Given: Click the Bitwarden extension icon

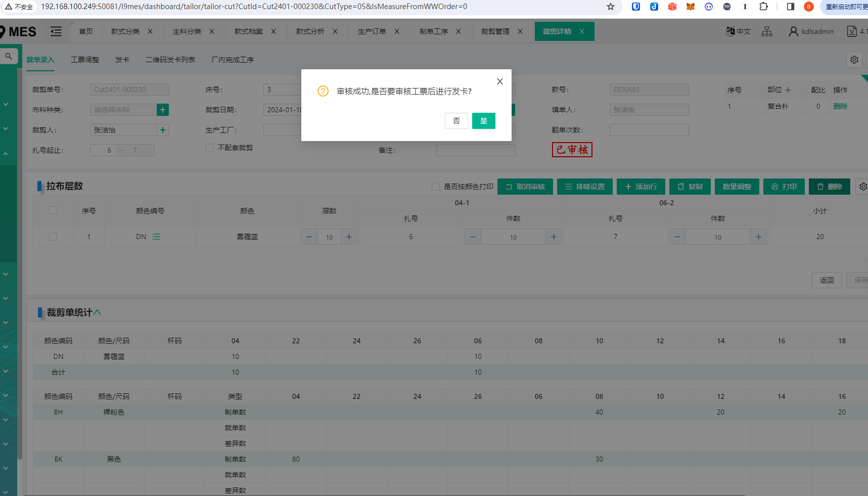Looking at the screenshot, I should (x=636, y=7).
